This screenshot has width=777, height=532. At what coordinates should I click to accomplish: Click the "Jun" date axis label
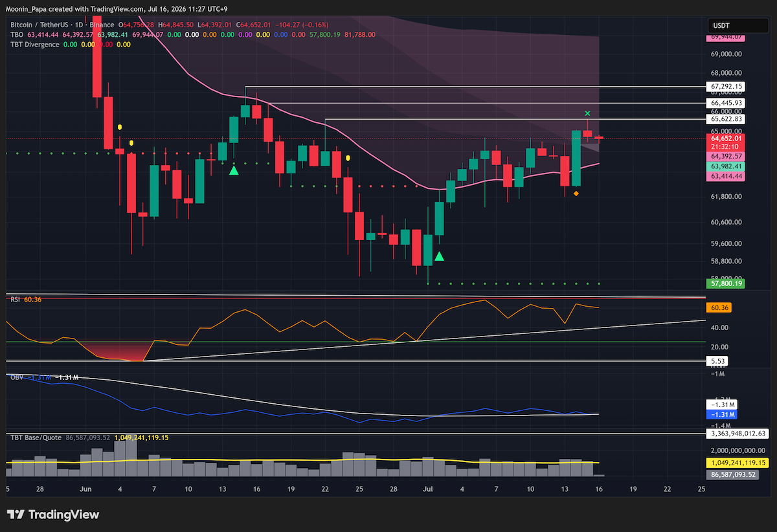[86, 489]
